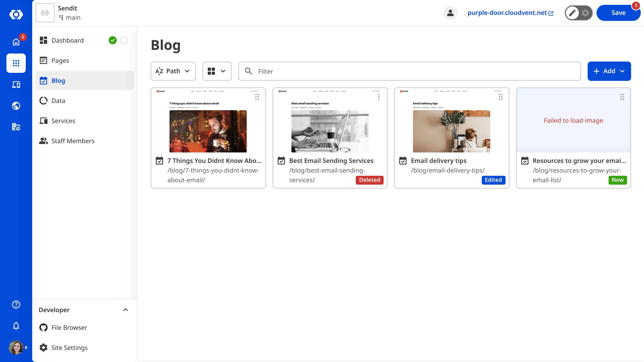Open the globe domains icon
Viewport: 644px width, 362px height.
pyautogui.click(x=16, y=106)
